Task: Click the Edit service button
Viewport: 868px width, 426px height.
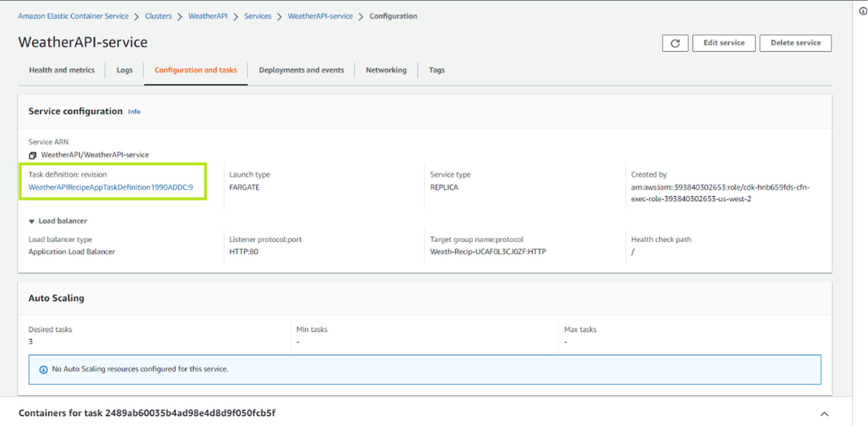Action: coord(724,43)
